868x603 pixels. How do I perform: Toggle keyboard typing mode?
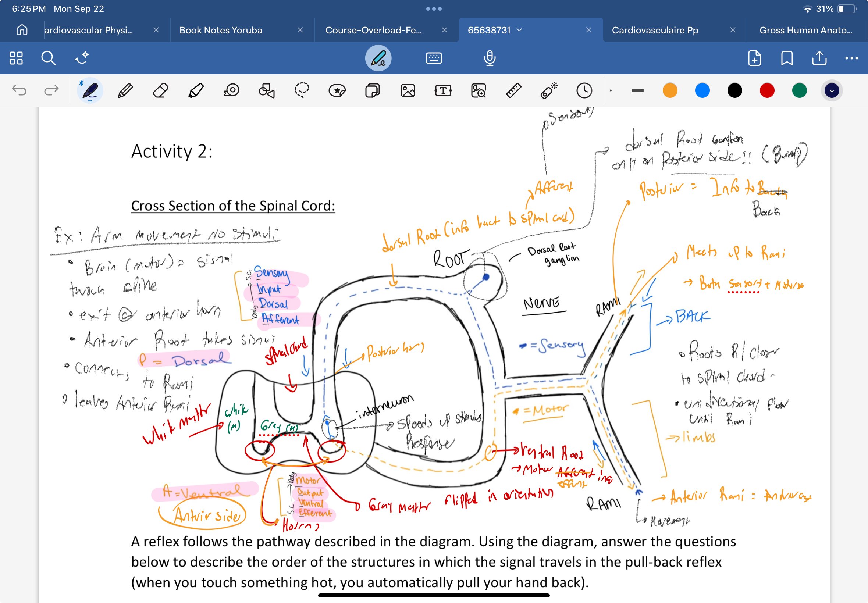tap(433, 58)
